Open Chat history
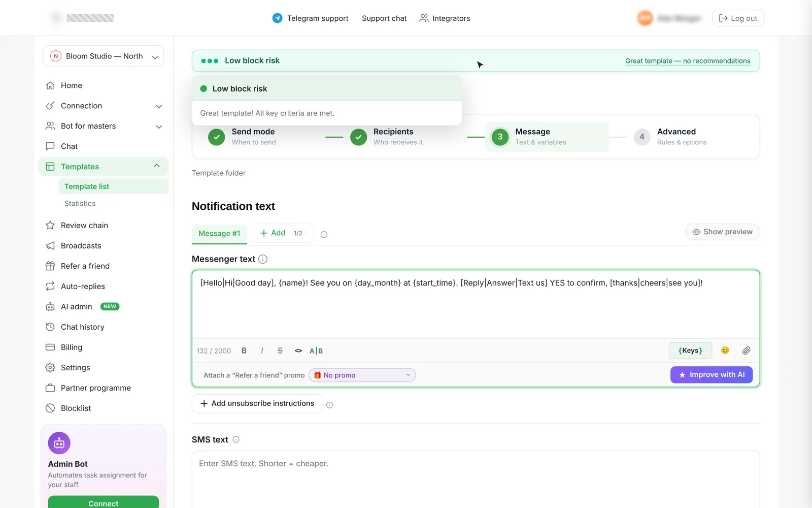 (x=104, y=327)
